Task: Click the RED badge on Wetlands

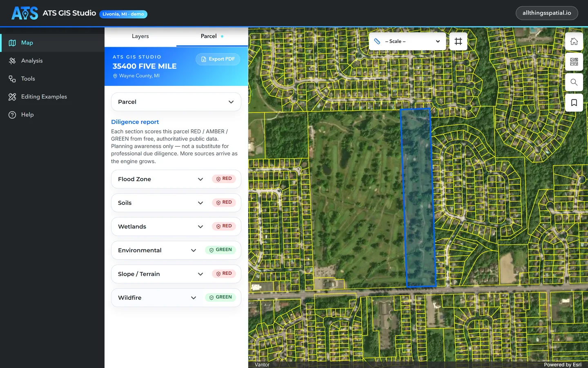Action: point(224,226)
